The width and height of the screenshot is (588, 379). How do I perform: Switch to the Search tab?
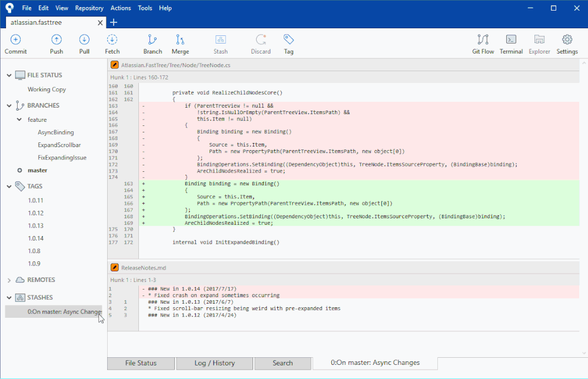click(283, 363)
